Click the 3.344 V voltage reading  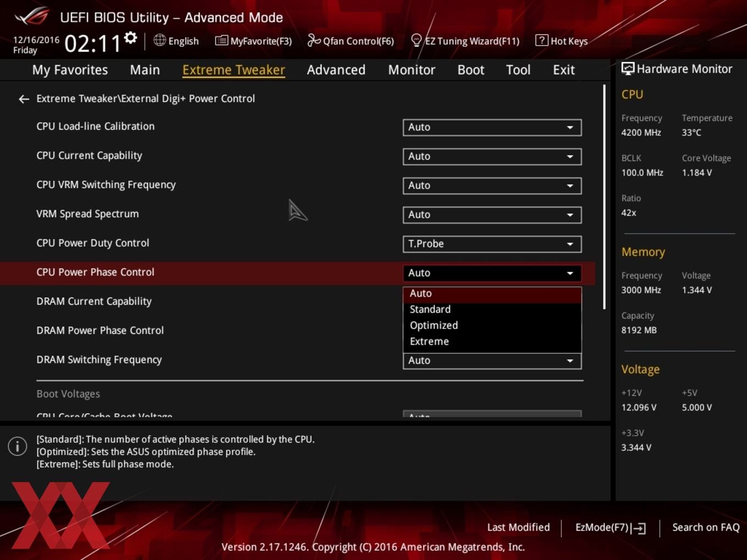(x=636, y=447)
